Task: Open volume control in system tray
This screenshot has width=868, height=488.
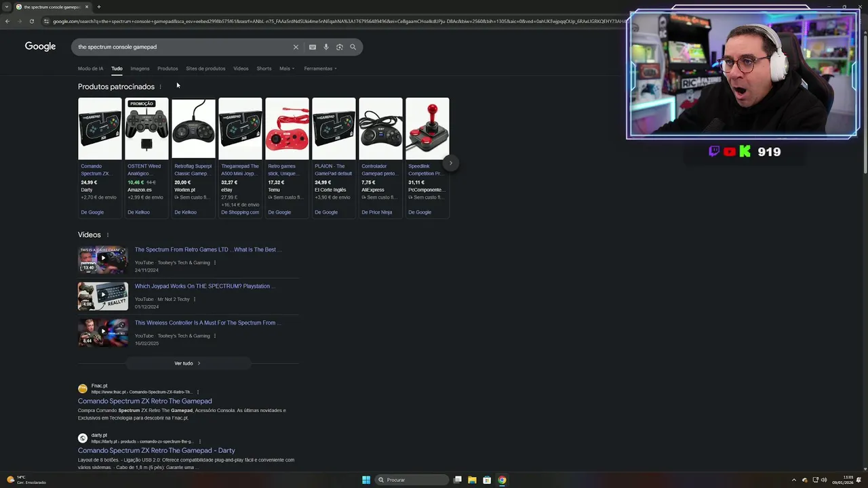Action: [x=824, y=480]
